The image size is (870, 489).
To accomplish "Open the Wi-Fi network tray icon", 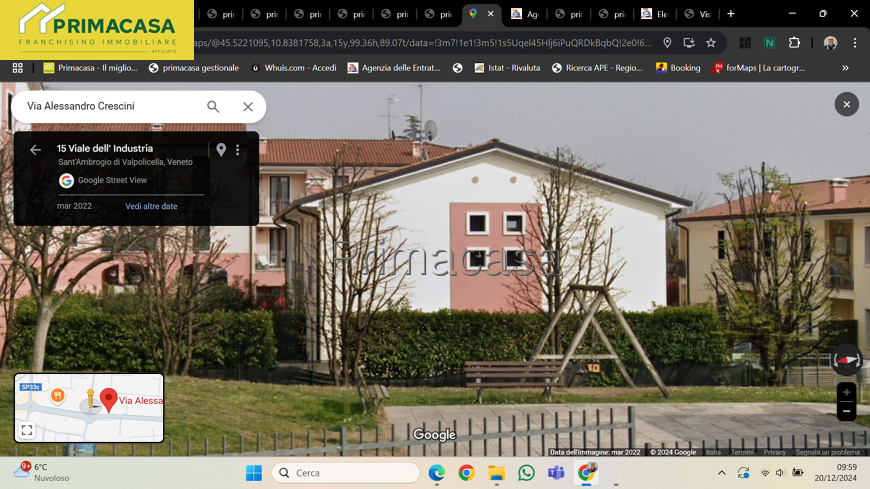I will pyautogui.click(x=765, y=473).
